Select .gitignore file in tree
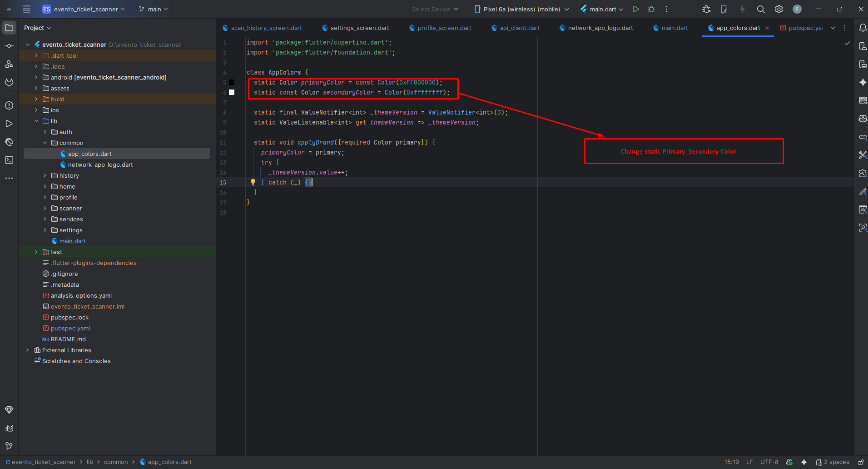The height and width of the screenshot is (469, 868). (64, 274)
